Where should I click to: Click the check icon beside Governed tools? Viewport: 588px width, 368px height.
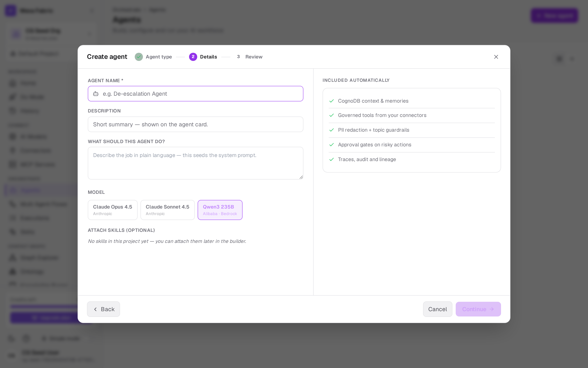pos(331,115)
